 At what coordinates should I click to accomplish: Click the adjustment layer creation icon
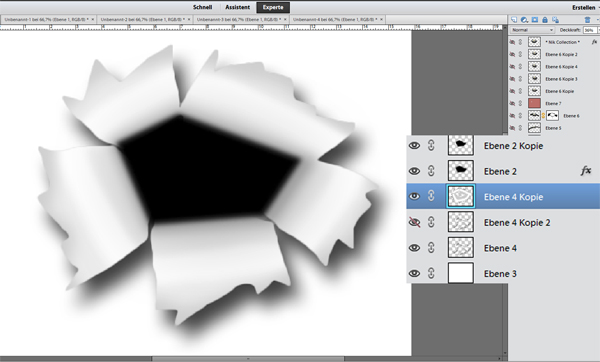pyautogui.click(x=524, y=20)
